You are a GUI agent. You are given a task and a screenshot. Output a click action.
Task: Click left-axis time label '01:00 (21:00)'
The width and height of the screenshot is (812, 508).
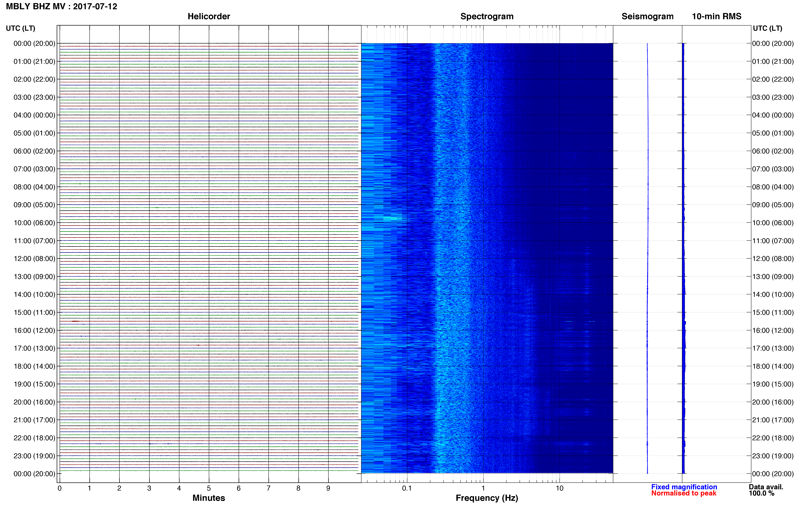pos(34,62)
